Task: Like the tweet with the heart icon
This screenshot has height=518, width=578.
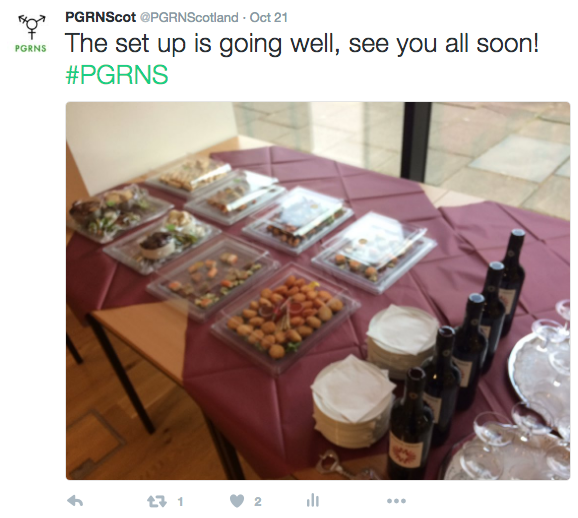Action: (237, 501)
